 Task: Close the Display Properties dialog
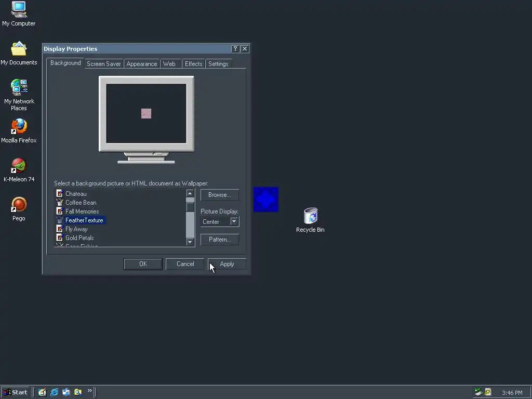245,49
